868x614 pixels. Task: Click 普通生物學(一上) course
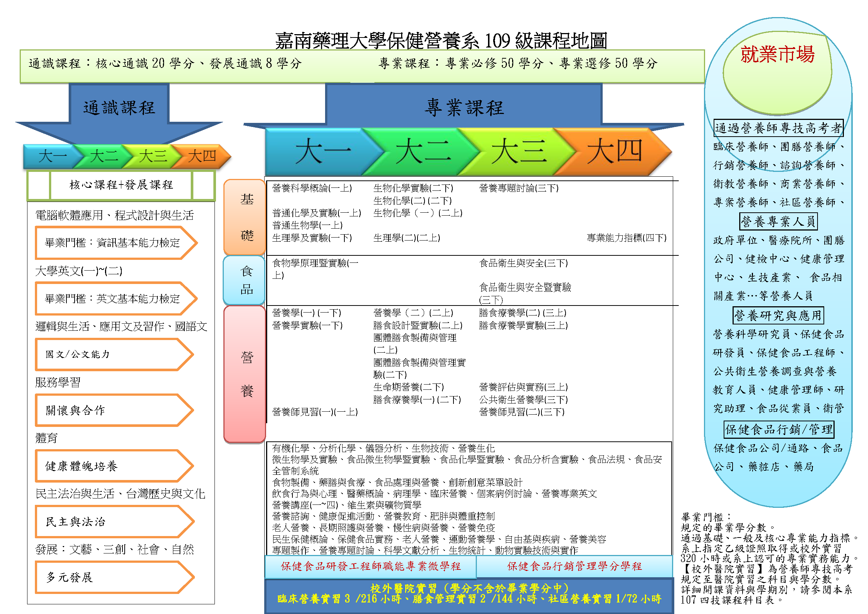307,225
